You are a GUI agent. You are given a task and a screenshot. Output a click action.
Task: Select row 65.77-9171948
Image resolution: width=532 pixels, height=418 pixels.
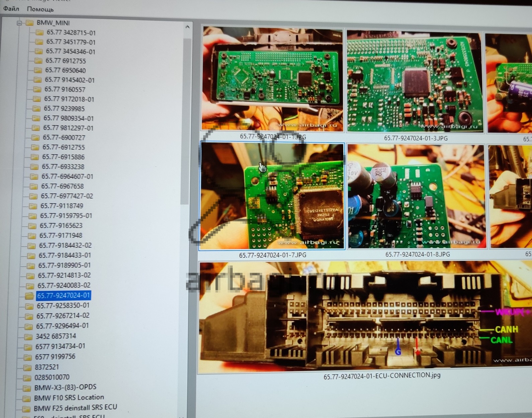point(61,235)
